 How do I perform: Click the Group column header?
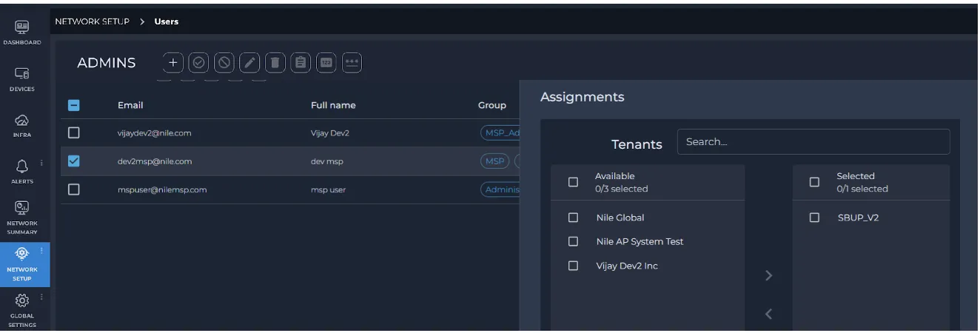click(492, 105)
